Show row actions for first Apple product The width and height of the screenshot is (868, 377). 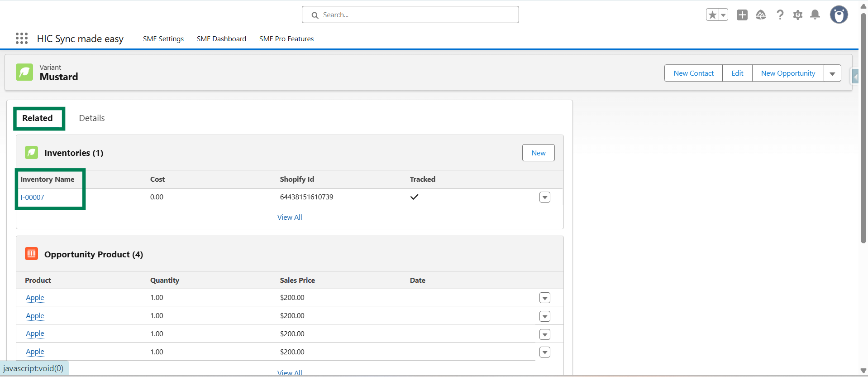[545, 298]
